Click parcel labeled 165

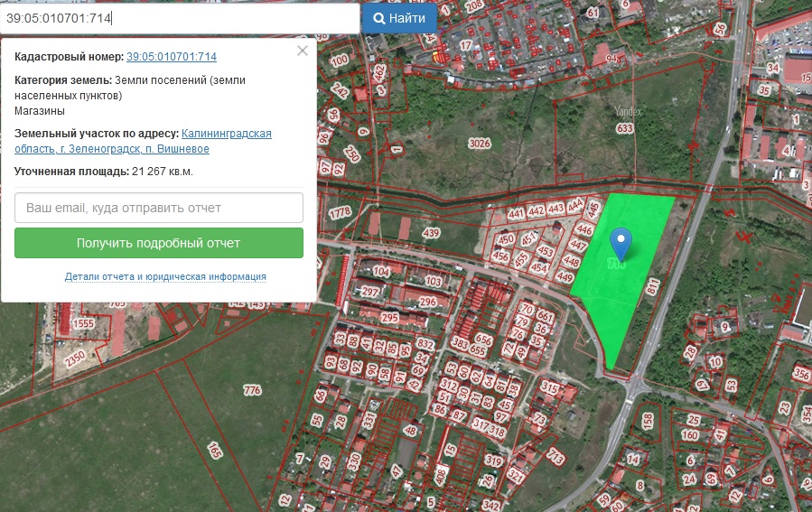click(215, 450)
